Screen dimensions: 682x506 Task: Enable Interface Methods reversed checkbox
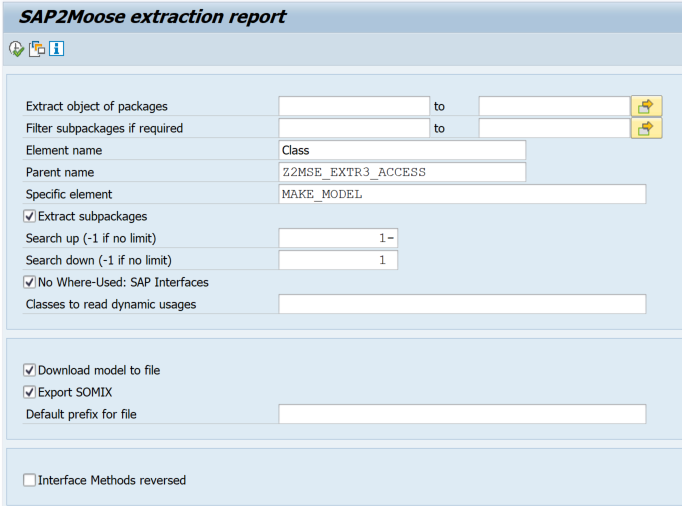pyautogui.click(x=30, y=480)
